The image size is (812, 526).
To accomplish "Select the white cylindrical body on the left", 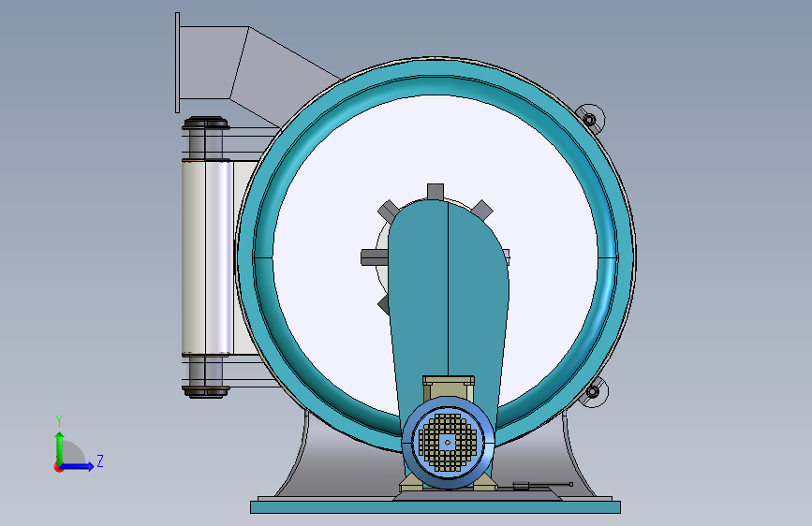I will coord(207,257).
